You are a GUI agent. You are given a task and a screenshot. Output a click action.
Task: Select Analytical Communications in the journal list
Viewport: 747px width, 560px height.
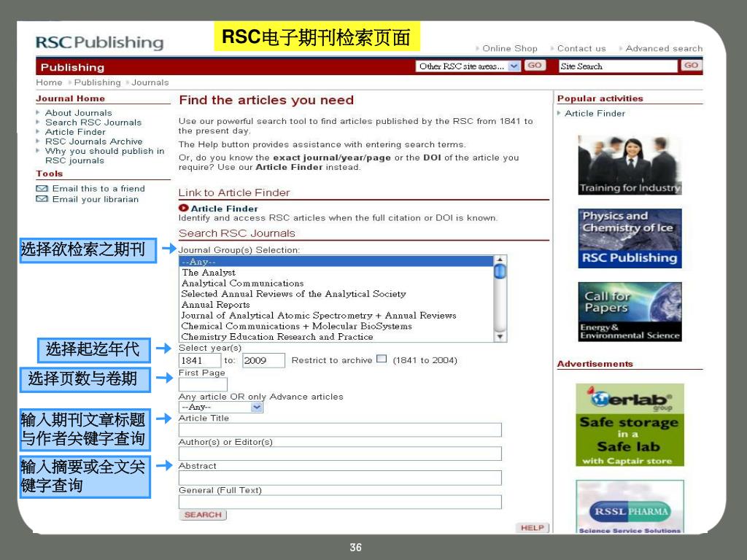click(336, 283)
